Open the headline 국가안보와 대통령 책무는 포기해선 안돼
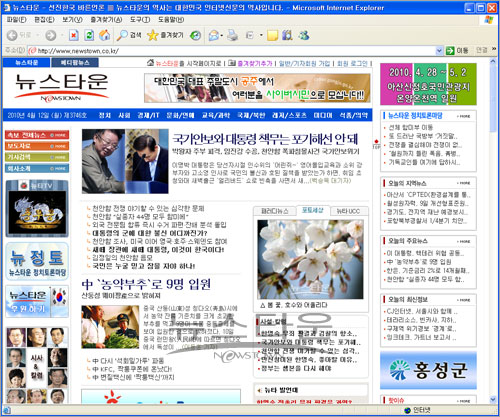The width and height of the screenshot is (500, 417). pos(265,139)
